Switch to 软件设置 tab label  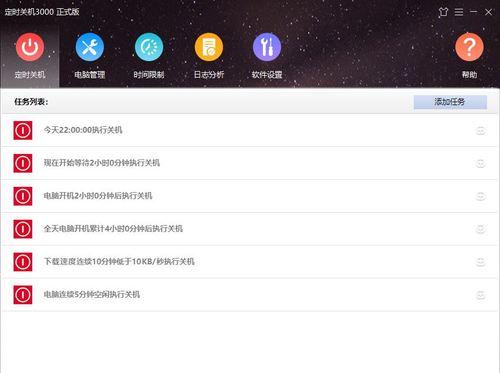coord(267,75)
